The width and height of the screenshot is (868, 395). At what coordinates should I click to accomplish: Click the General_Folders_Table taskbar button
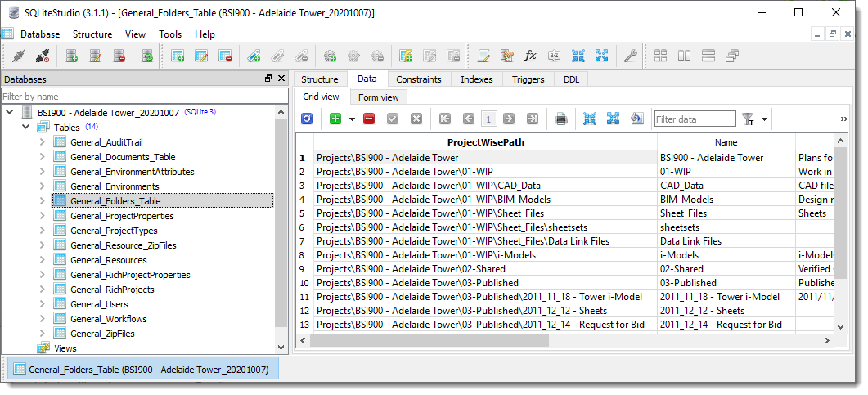(x=143, y=370)
